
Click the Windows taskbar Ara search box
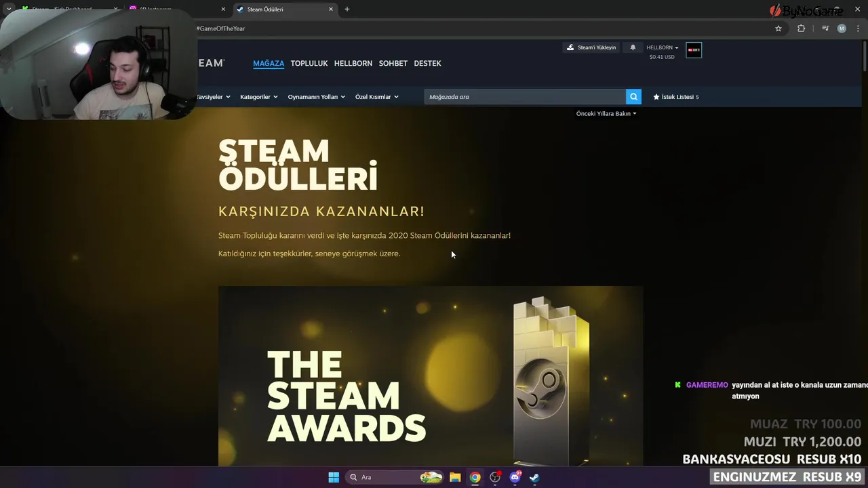pyautogui.click(x=393, y=477)
